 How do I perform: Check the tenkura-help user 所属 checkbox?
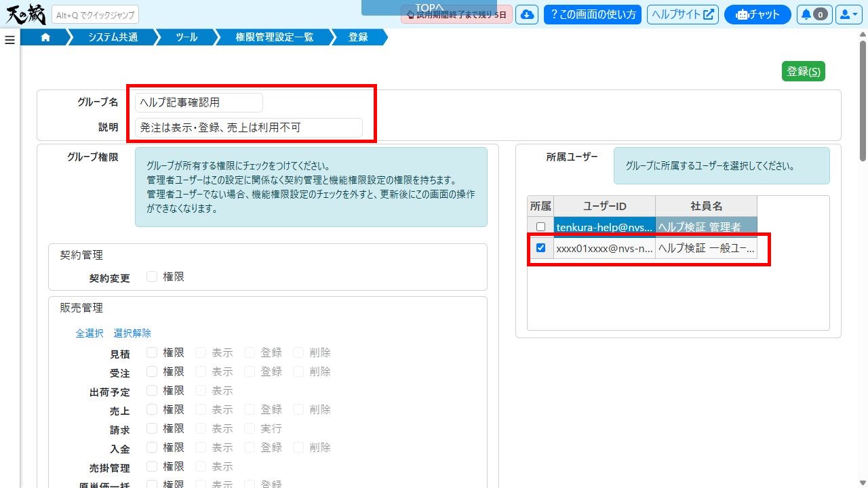click(540, 227)
